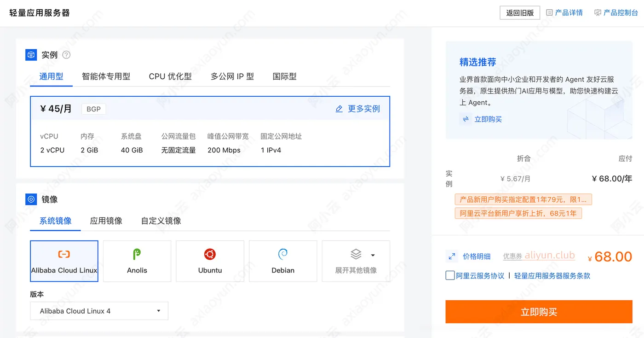Select the ¥45/月 instance plan card

[x=210, y=131]
